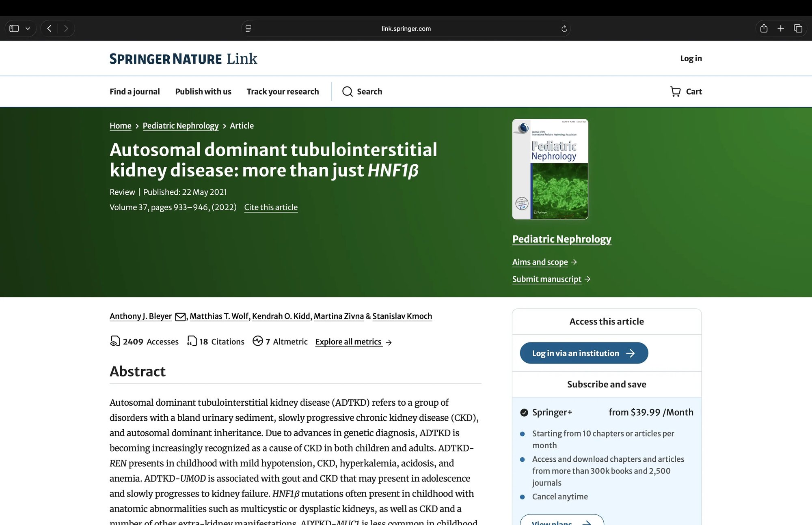Click 'from $39.99 /Month' price text
This screenshot has height=525, width=812.
pyautogui.click(x=651, y=413)
